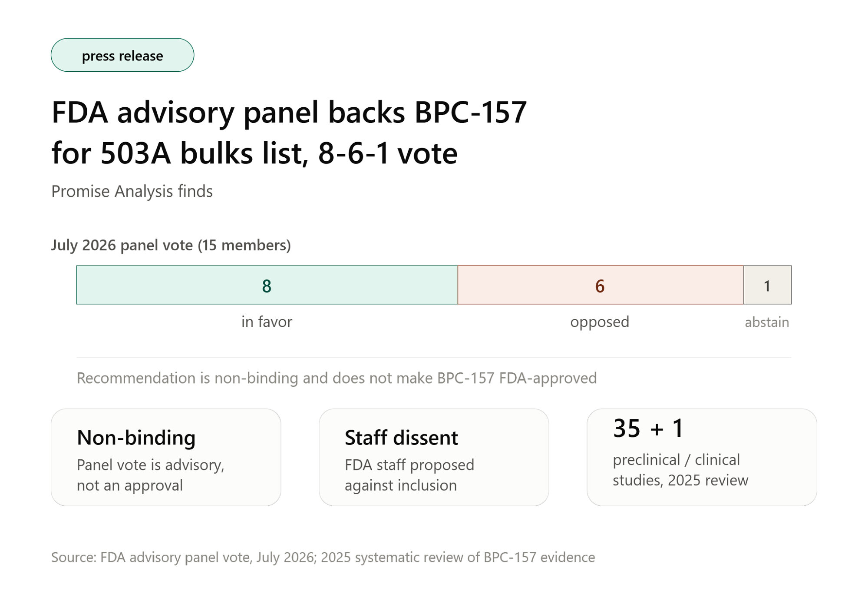Click the Panel vote is advisory description
The image size is (868, 601).
[x=151, y=475]
